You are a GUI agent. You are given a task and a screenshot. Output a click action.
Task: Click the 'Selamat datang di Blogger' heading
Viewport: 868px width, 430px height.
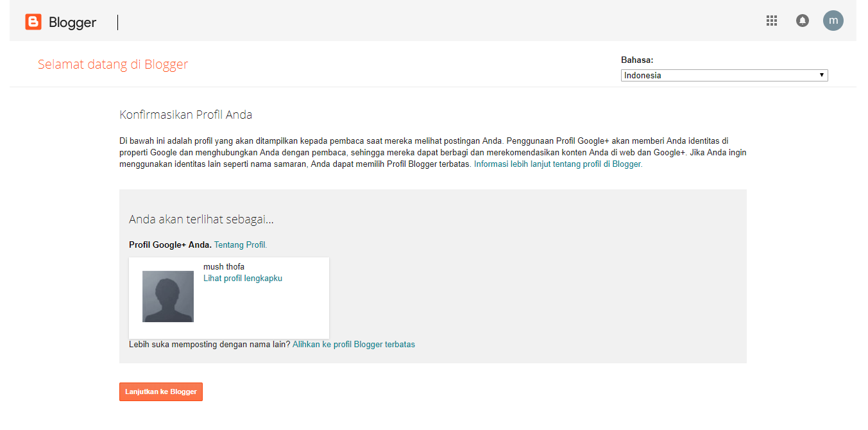coord(113,64)
